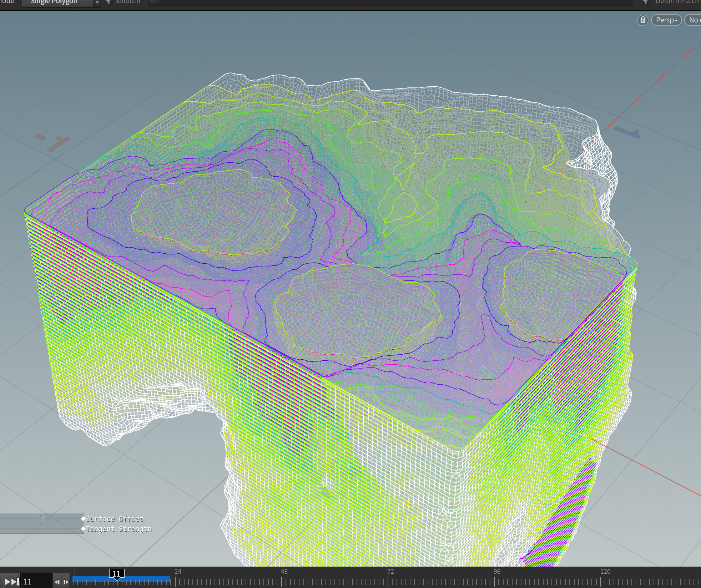Click the Deform Patch parameter menu icon
This screenshot has height=588, width=701.
pos(646,2)
